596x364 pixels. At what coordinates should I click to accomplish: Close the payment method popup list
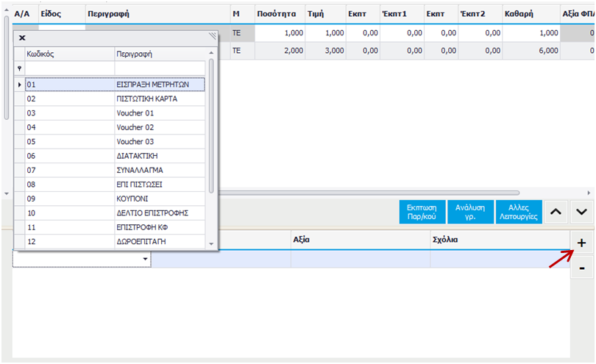(22, 37)
